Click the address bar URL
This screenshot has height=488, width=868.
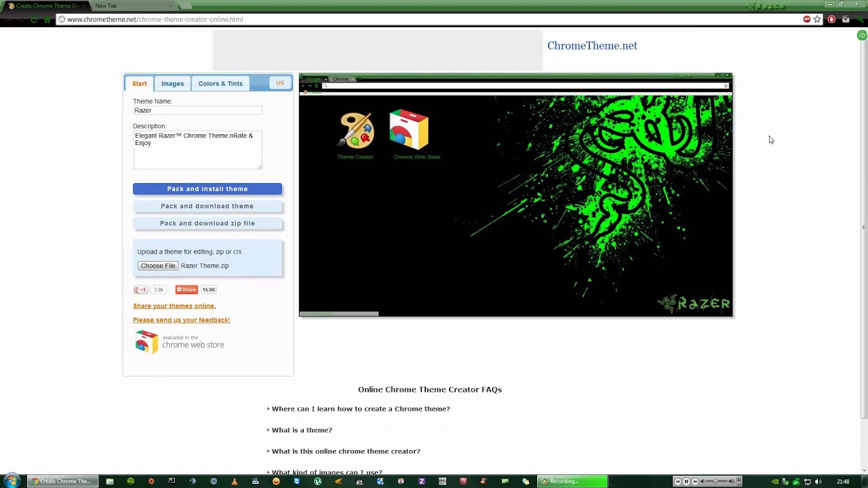[x=155, y=19]
